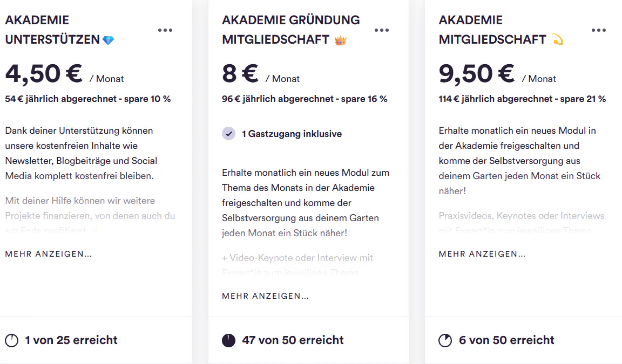Click the crown emoji beside Gründung Mitgliedschaft

pyautogui.click(x=340, y=40)
